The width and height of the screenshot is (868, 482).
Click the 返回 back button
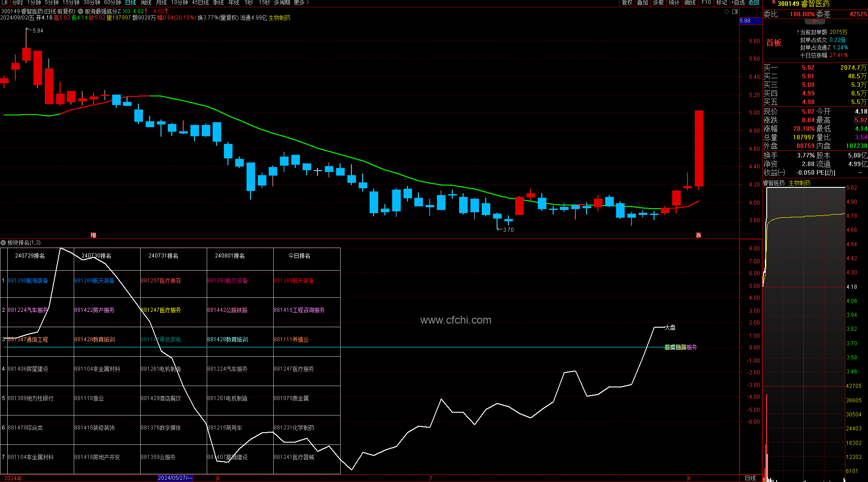coord(754,3)
